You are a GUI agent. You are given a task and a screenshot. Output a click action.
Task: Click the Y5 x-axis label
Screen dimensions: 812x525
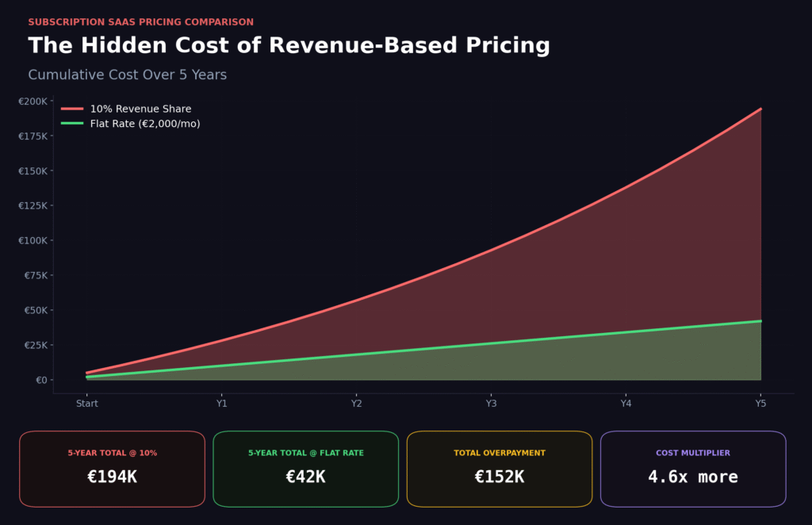[x=760, y=404]
